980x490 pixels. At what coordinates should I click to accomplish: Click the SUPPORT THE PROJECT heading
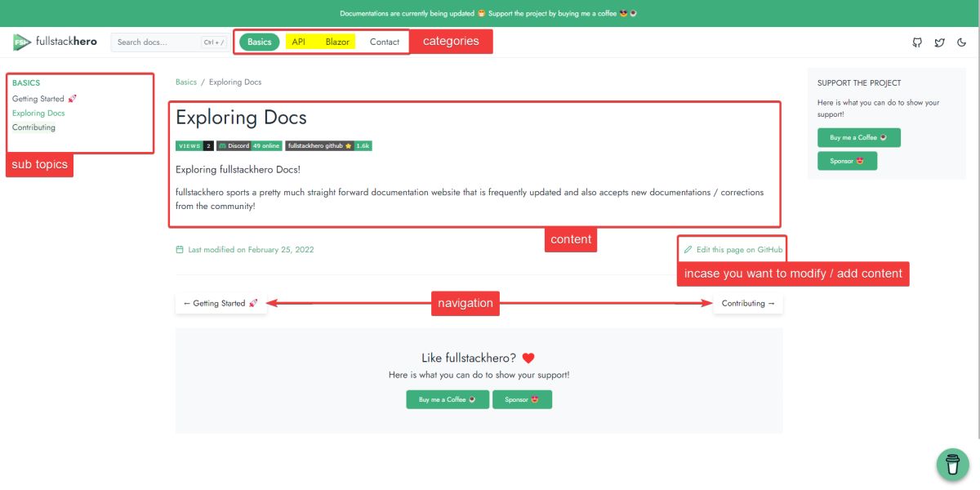click(859, 83)
